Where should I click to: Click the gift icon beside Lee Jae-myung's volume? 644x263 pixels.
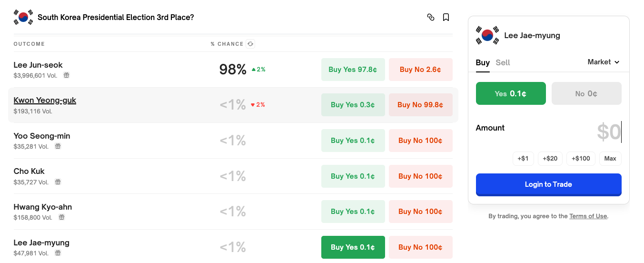point(58,253)
